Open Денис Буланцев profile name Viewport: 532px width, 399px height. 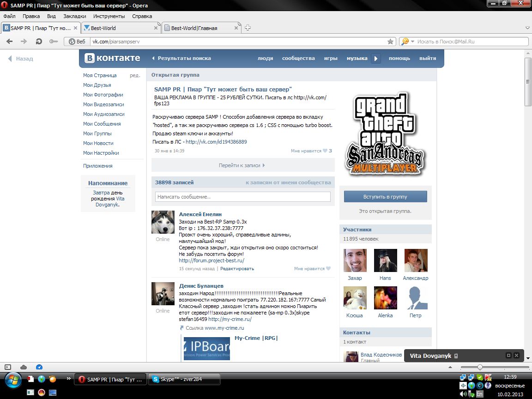[201, 286]
